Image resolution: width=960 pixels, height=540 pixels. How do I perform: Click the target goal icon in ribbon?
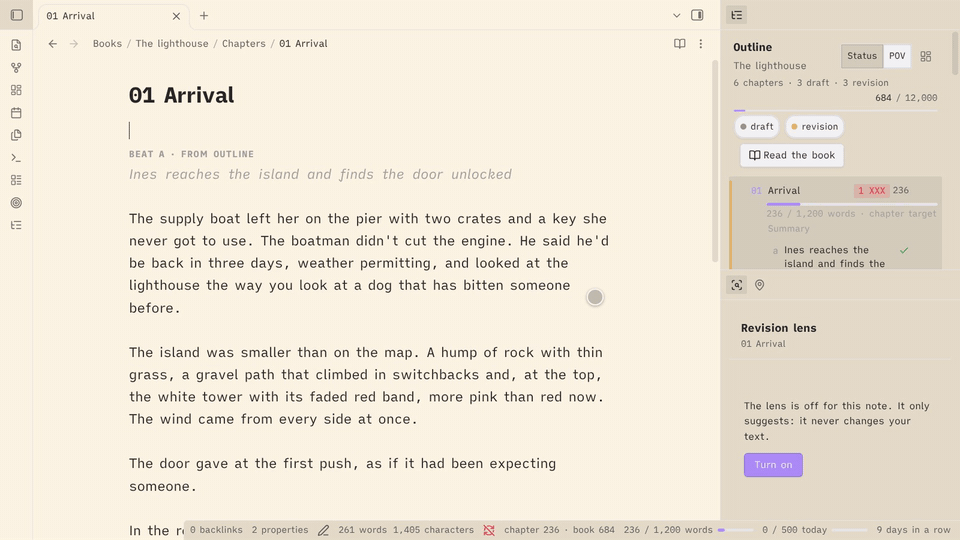click(x=17, y=203)
